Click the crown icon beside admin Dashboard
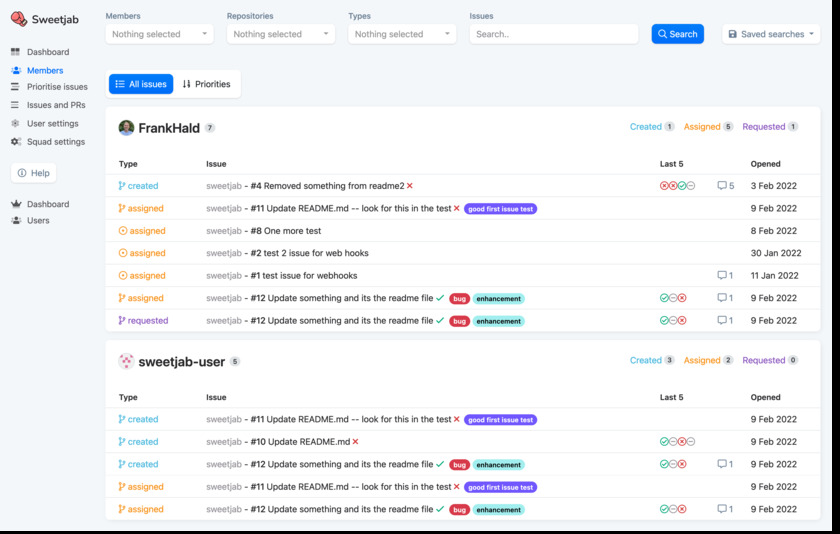Viewport: 840px width, 534px height. (16, 204)
